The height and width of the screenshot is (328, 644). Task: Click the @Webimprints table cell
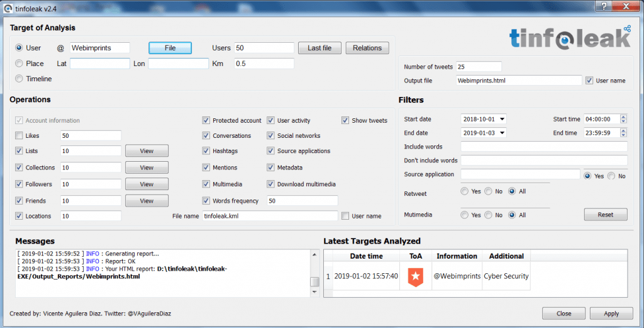pyautogui.click(x=457, y=276)
